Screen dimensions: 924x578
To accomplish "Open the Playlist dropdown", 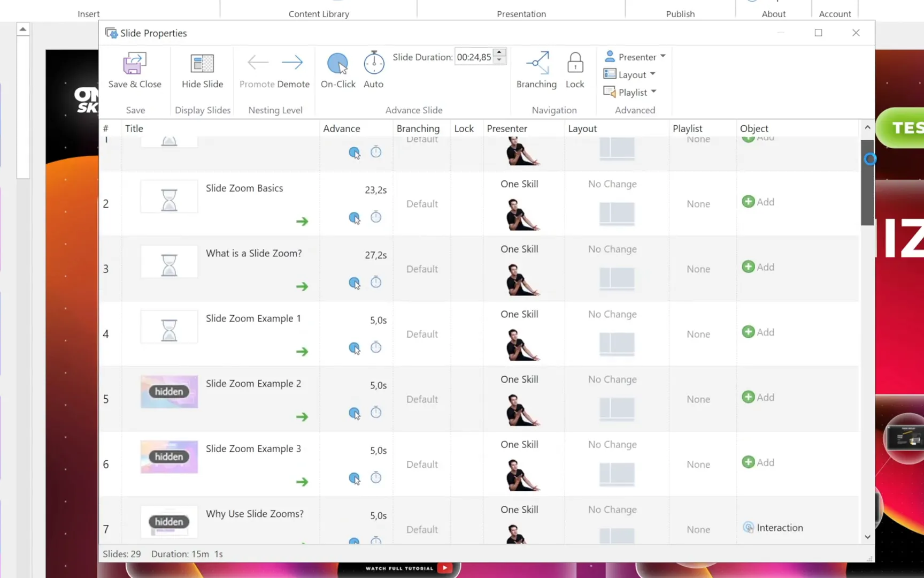I will click(x=630, y=92).
